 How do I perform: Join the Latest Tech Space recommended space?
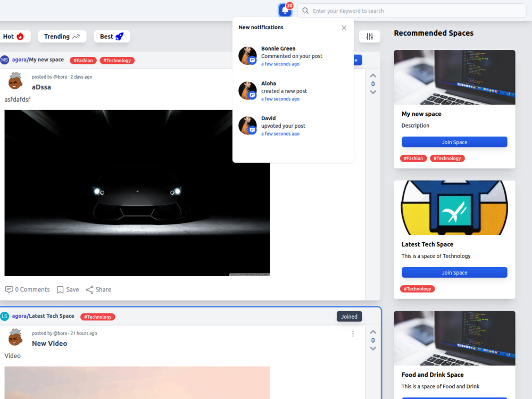pyautogui.click(x=454, y=272)
